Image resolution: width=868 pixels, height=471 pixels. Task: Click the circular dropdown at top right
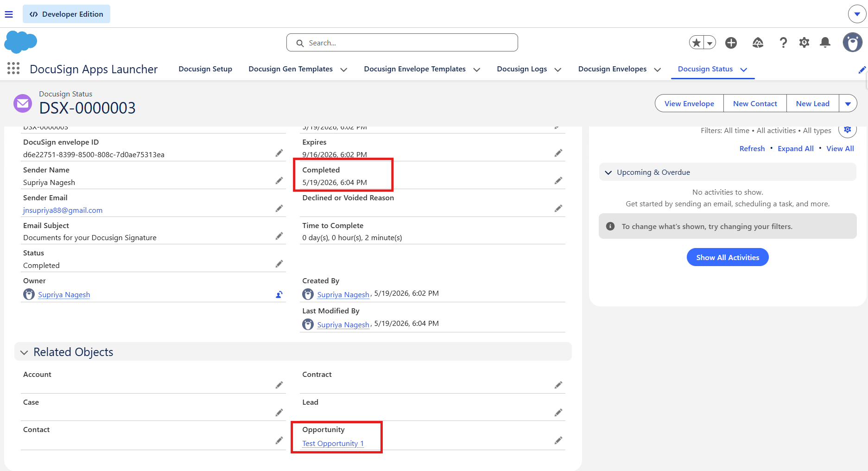click(857, 14)
